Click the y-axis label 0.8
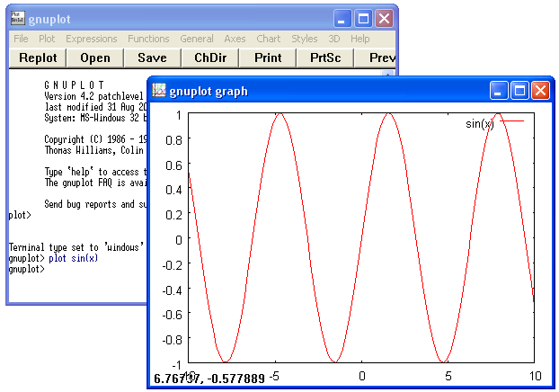This screenshot has width=559, height=392. coord(173,140)
